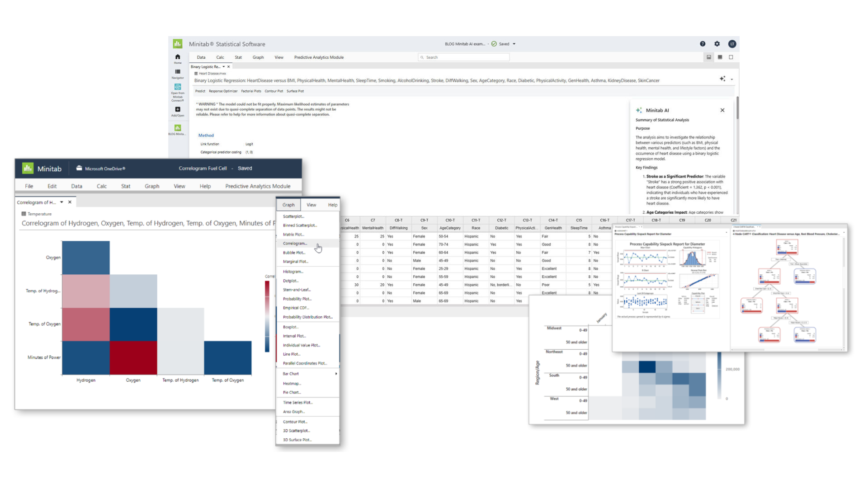Click the Add/Open plus icon
This screenshot has height=488, width=868.
click(178, 109)
